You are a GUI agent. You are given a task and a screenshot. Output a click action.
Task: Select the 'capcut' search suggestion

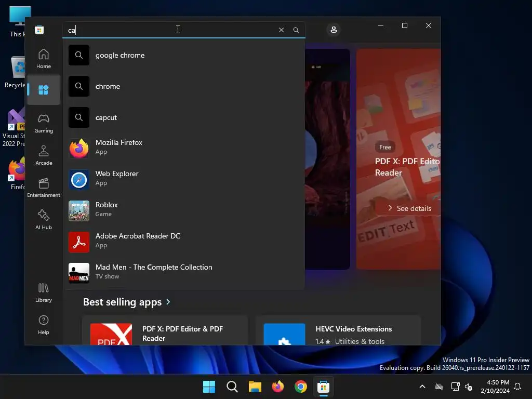pyautogui.click(x=183, y=117)
